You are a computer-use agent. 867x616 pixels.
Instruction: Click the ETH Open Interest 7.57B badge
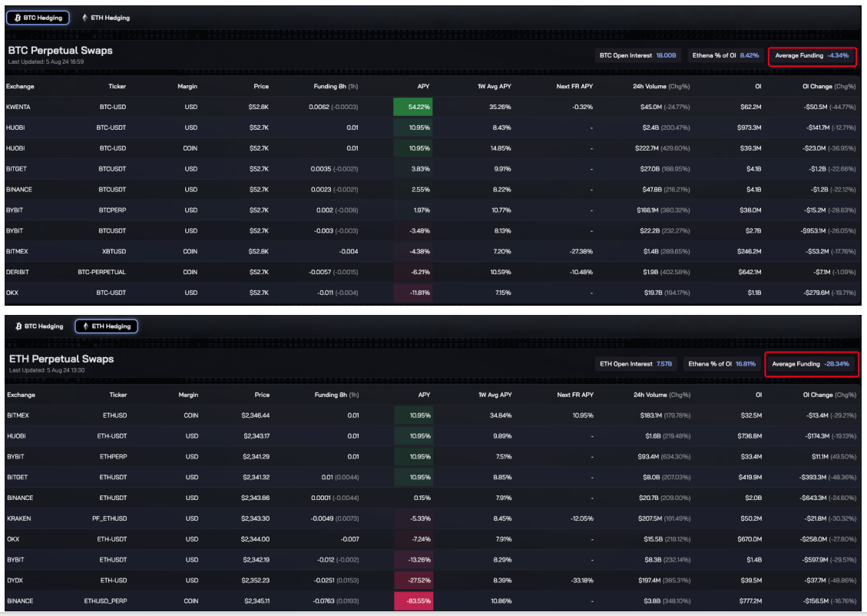[x=636, y=364]
